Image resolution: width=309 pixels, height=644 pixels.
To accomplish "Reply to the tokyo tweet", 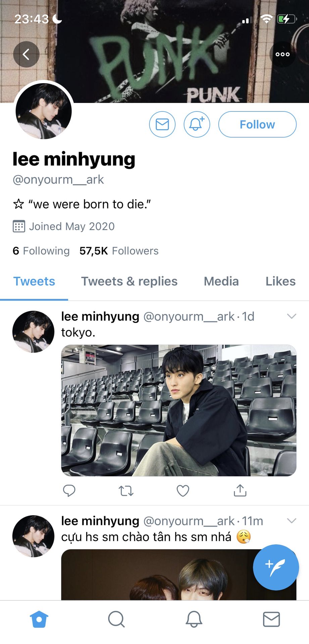I will click(69, 491).
